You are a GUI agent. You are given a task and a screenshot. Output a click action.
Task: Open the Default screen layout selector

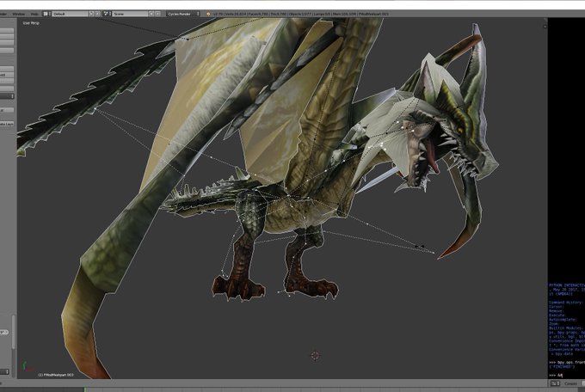(69, 14)
